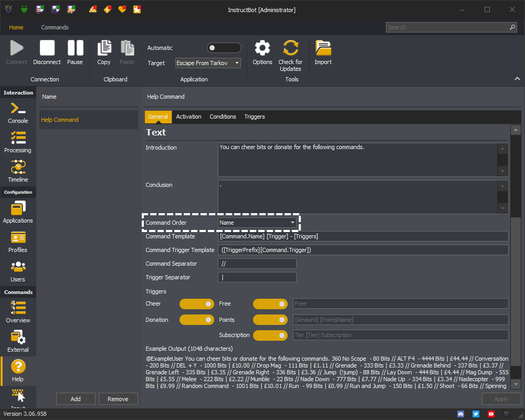Select the Activation tab

point(189,117)
